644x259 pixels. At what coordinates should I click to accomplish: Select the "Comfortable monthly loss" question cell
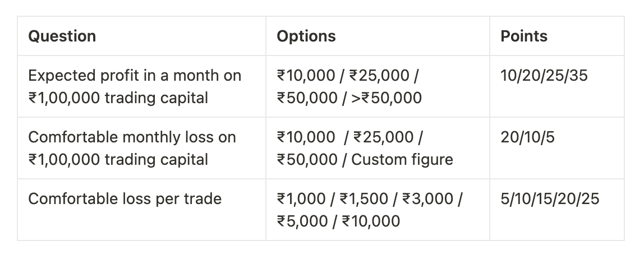click(x=132, y=149)
